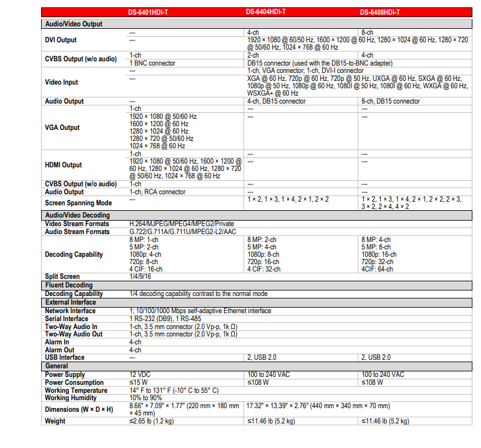Click the '≤2.65 lb (1.2 kg)' weight value
The height and width of the screenshot is (448, 481).
(152, 421)
